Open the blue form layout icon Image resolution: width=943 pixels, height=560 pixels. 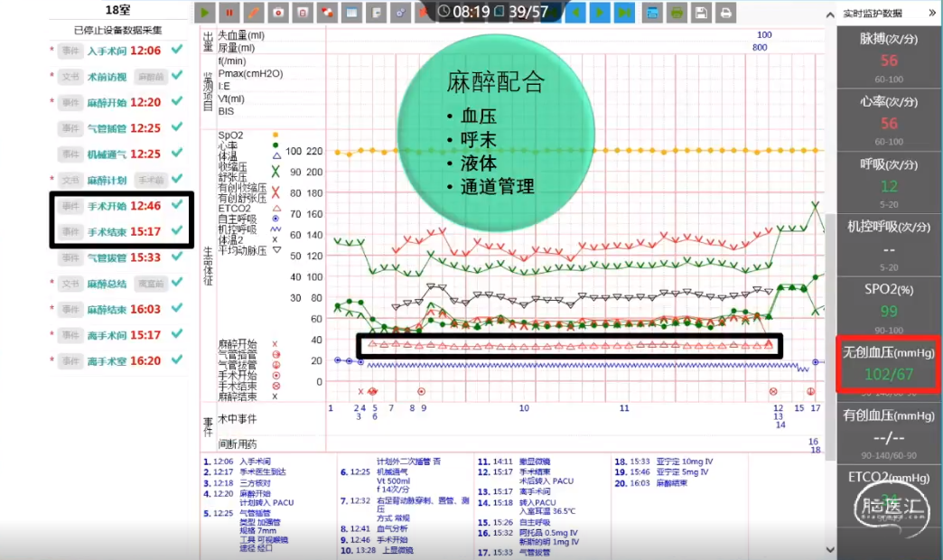pos(652,13)
